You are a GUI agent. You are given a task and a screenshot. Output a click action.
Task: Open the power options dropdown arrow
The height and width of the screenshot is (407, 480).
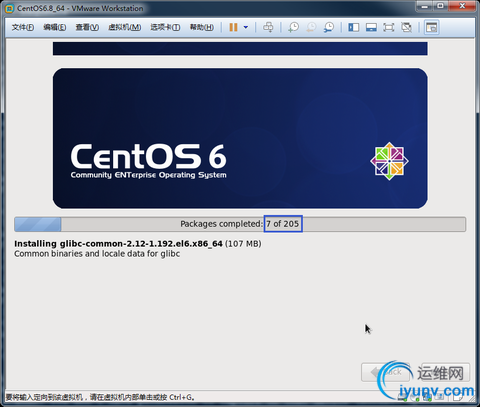coord(246,27)
